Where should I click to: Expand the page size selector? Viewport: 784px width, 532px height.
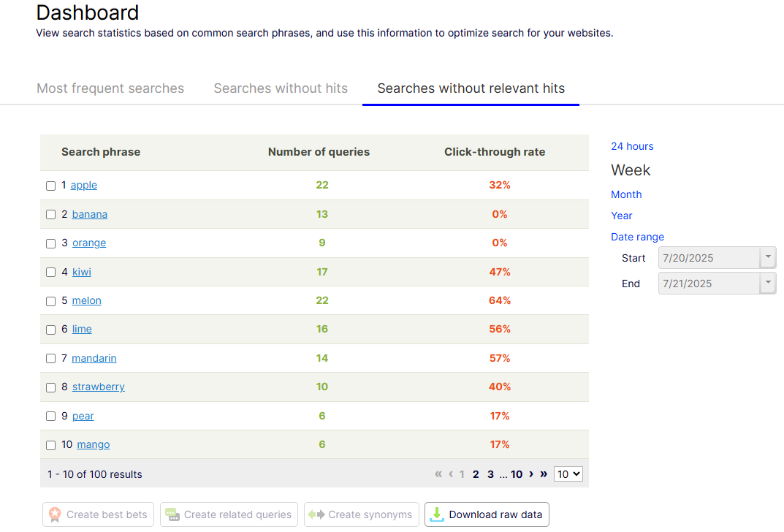point(568,474)
